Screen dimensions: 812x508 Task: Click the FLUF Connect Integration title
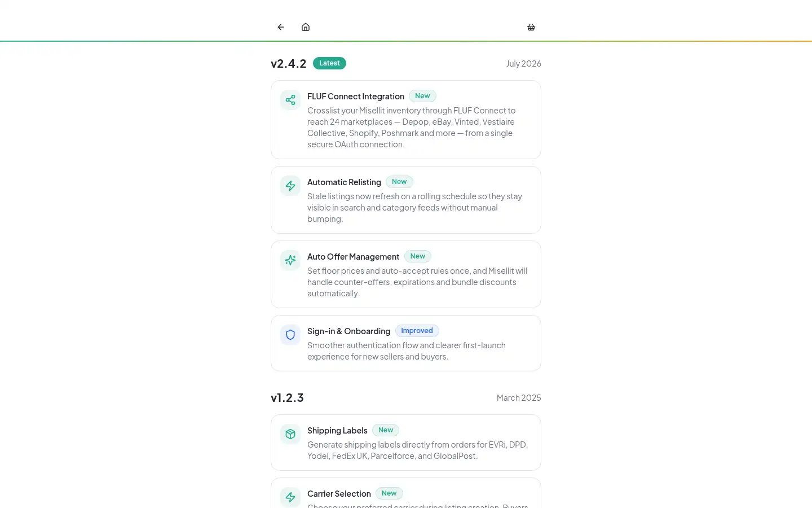coord(356,97)
